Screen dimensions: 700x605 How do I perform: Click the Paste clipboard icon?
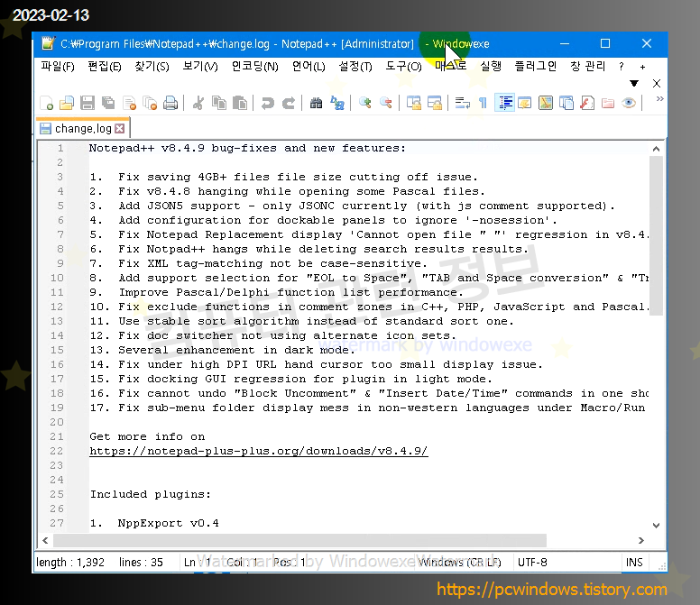pyautogui.click(x=240, y=103)
